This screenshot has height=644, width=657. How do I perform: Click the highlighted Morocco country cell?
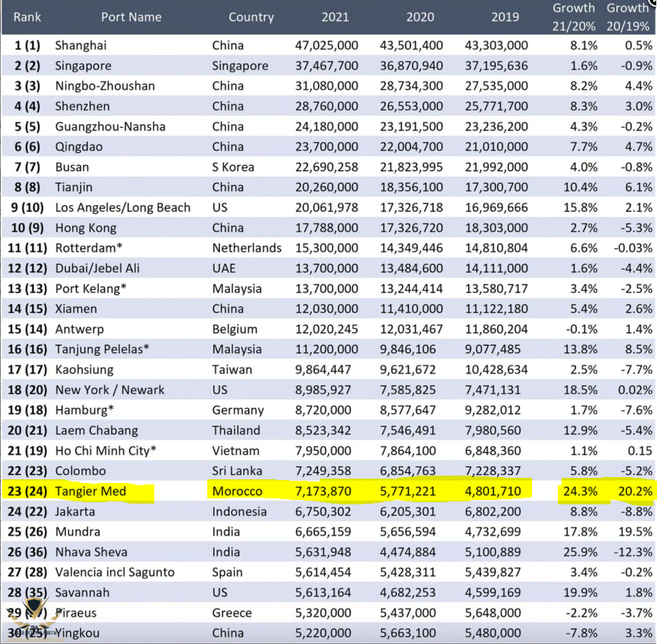pyautogui.click(x=237, y=491)
